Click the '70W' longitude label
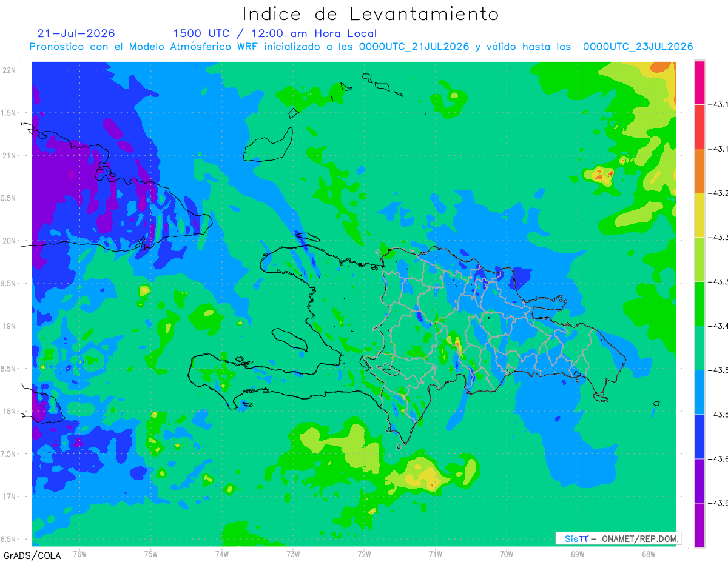This screenshot has width=728, height=562. (x=507, y=554)
